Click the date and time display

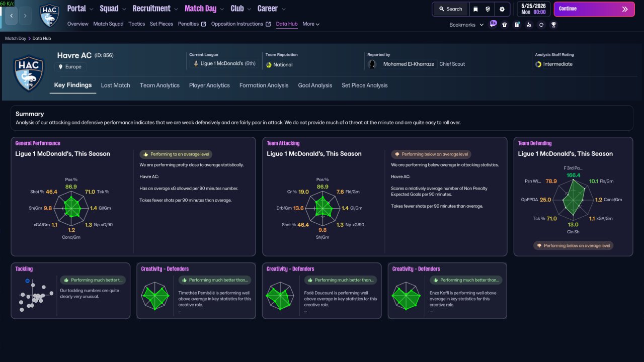tap(533, 9)
